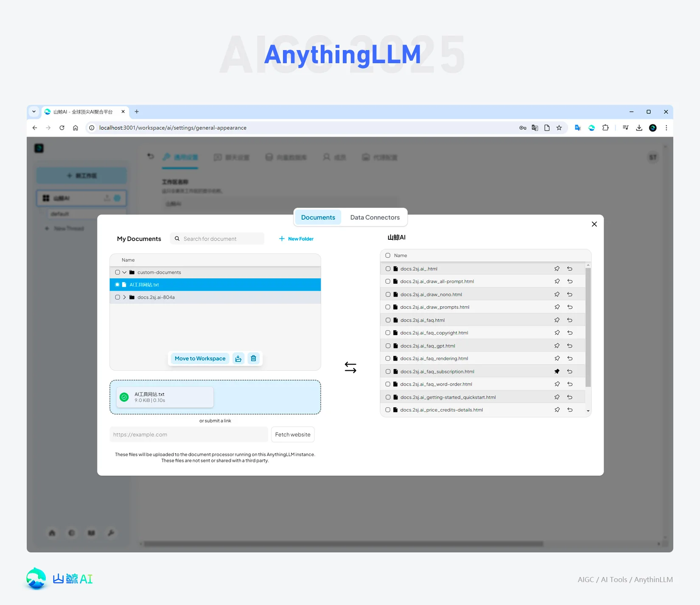Remove docs.2sj.ai_.html from workspace

point(570,269)
